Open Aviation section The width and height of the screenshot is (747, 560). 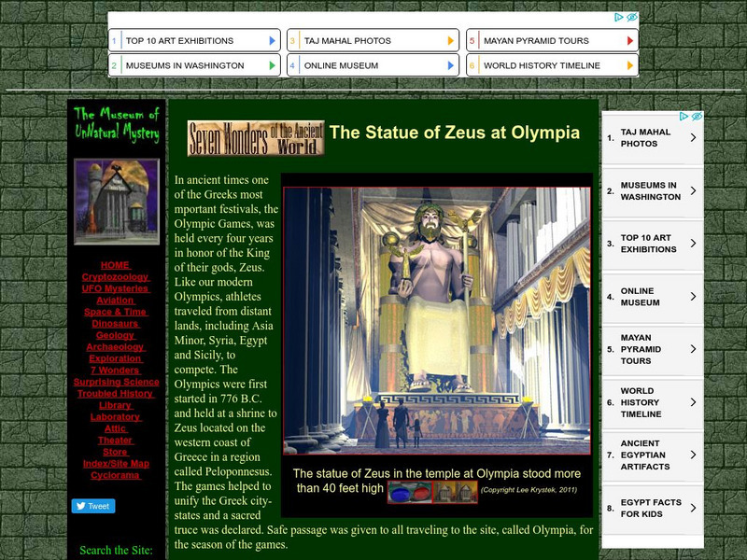115,300
